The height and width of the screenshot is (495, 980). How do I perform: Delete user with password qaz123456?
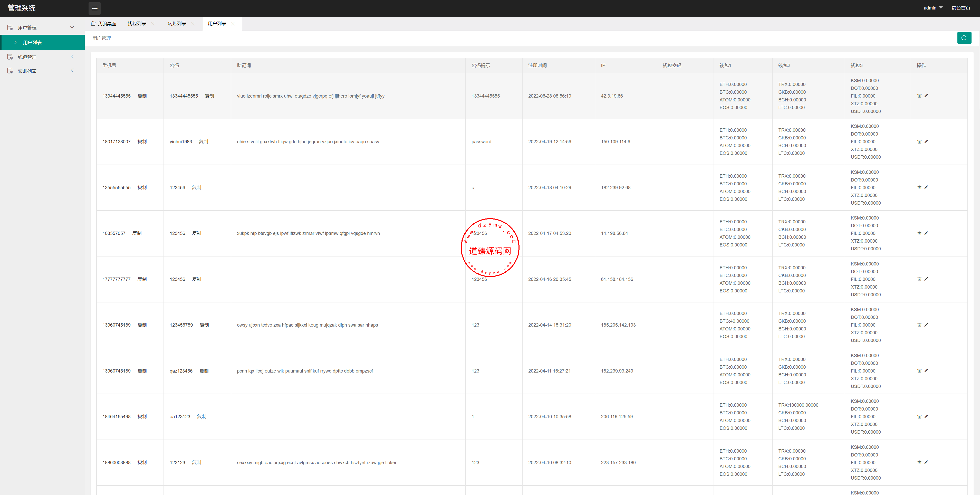pos(919,370)
